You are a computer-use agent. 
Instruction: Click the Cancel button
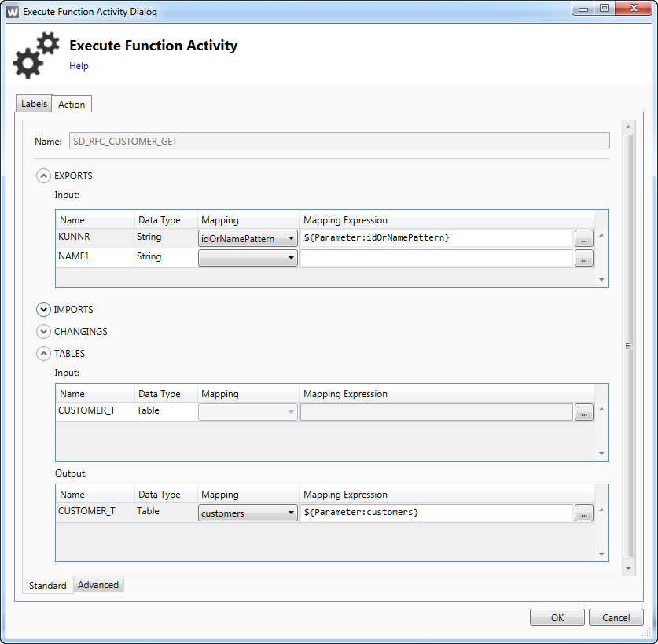point(616,617)
